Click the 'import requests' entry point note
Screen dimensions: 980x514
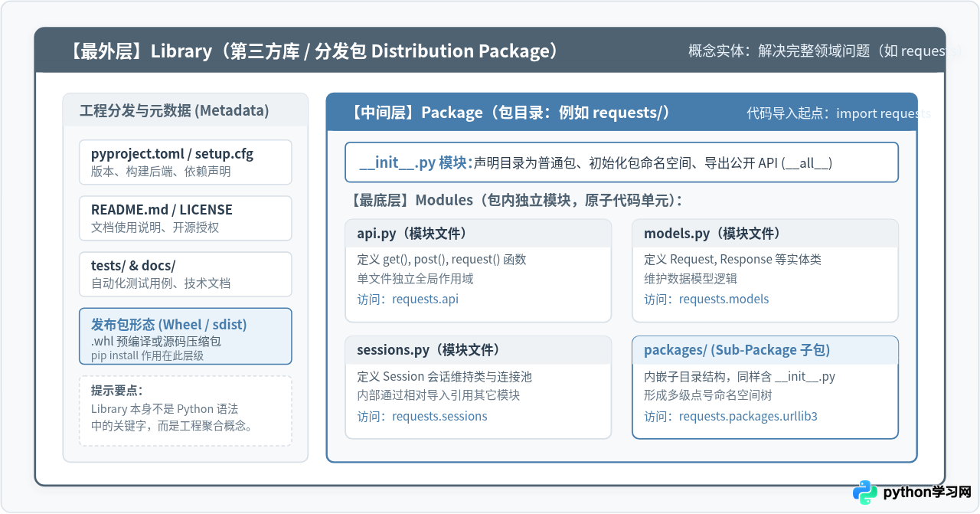click(x=839, y=113)
